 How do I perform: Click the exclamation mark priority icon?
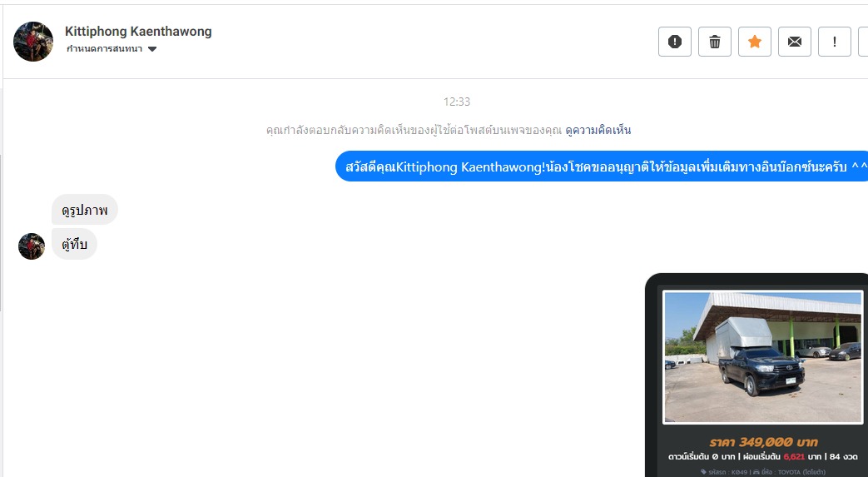[x=834, y=42]
